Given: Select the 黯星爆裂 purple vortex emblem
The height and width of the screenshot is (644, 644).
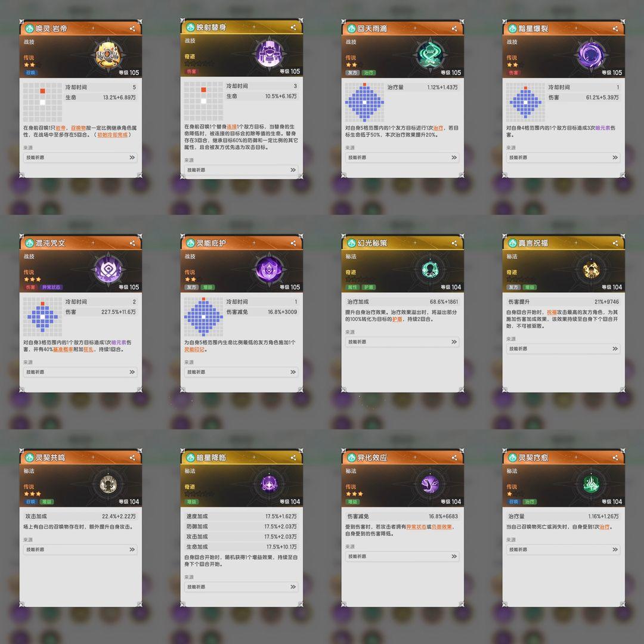Looking at the screenshot, I should click(590, 54).
